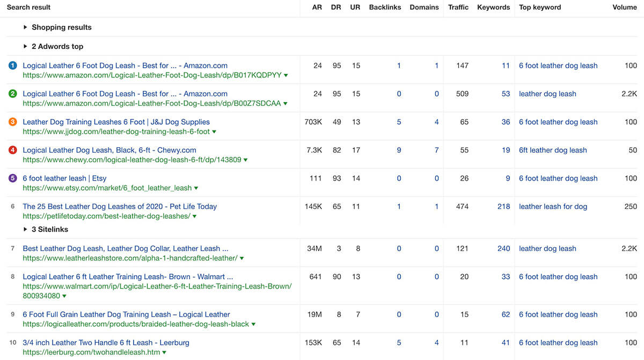
Task: Click the Keywords column header
Action: tap(493, 8)
